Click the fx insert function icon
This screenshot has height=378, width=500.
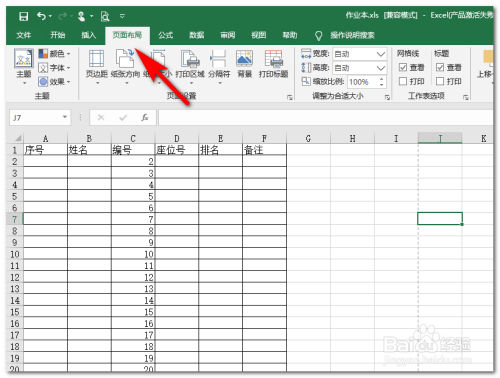(145, 117)
